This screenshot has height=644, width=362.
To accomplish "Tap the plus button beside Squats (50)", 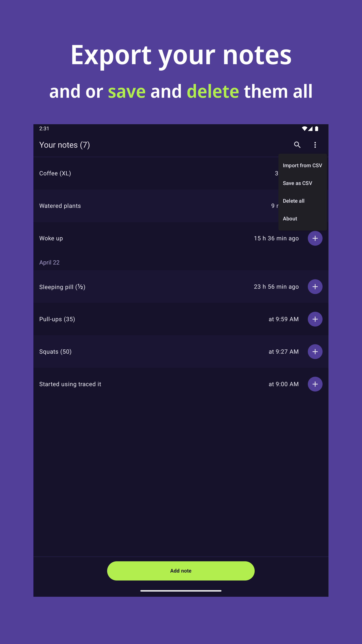I will [315, 352].
